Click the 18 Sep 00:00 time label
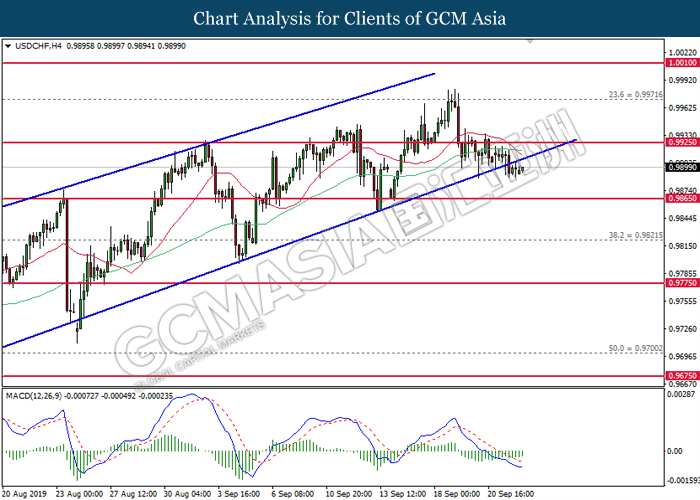This screenshot has height=500, width=700. [x=457, y=494]
